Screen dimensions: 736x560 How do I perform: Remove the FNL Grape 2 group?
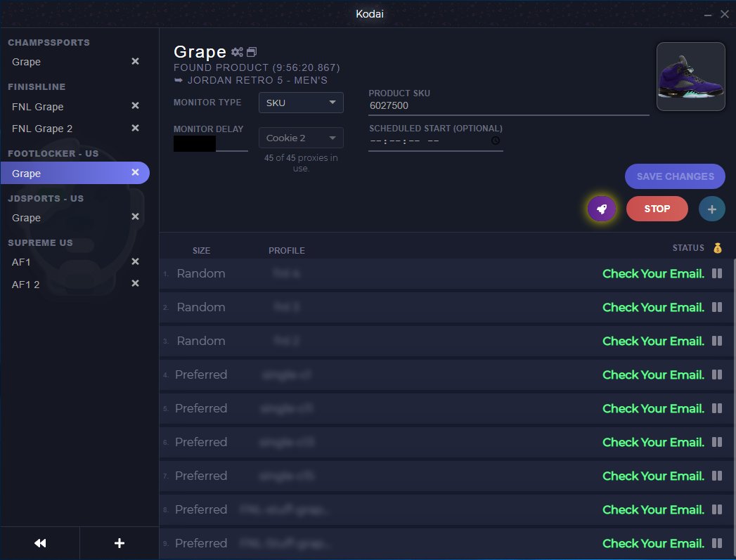pyautogui.click(x=135, y=128)
